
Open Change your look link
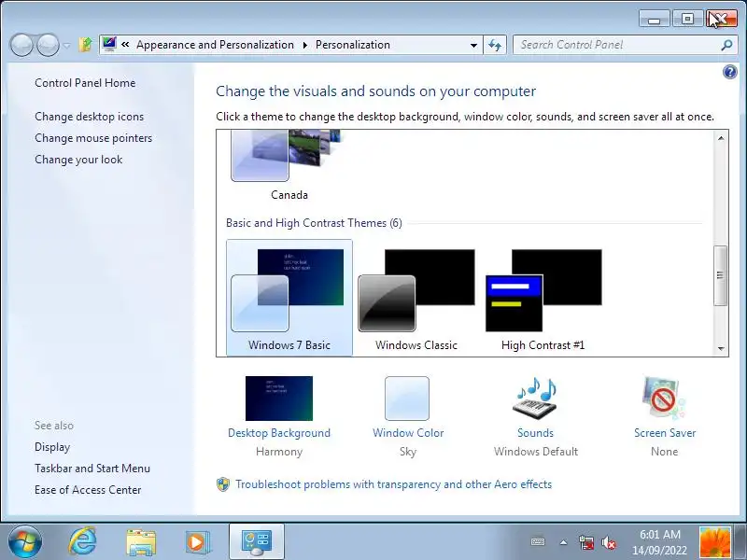click(78, 160)
